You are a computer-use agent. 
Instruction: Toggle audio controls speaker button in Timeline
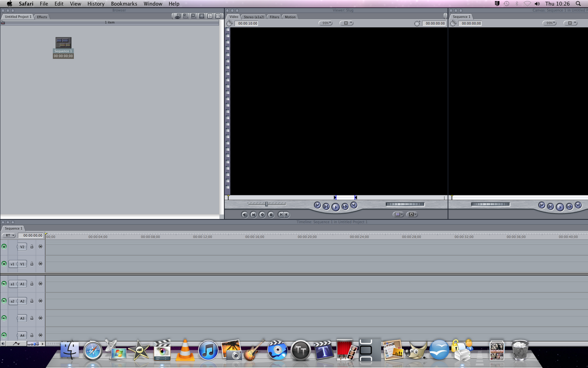[3, 344]
